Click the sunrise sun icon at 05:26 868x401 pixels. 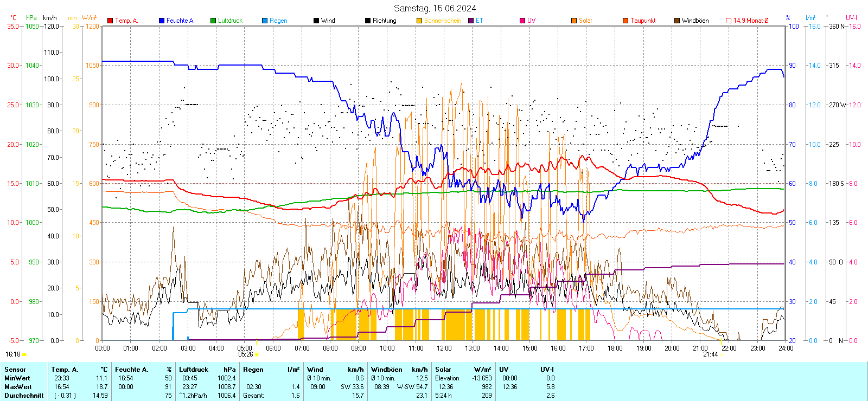click(x=257, y=354)
